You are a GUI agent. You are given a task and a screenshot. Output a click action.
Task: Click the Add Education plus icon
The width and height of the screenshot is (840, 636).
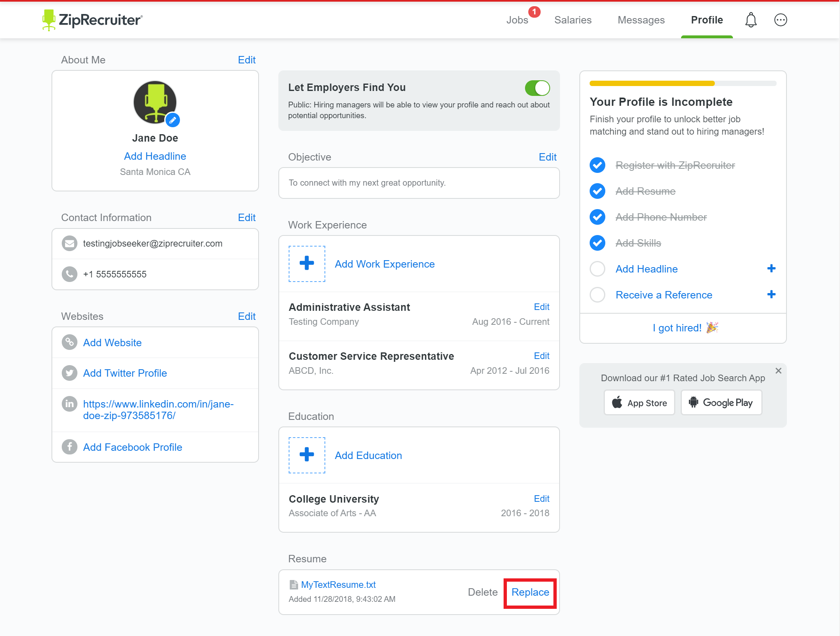pos(307,455)
